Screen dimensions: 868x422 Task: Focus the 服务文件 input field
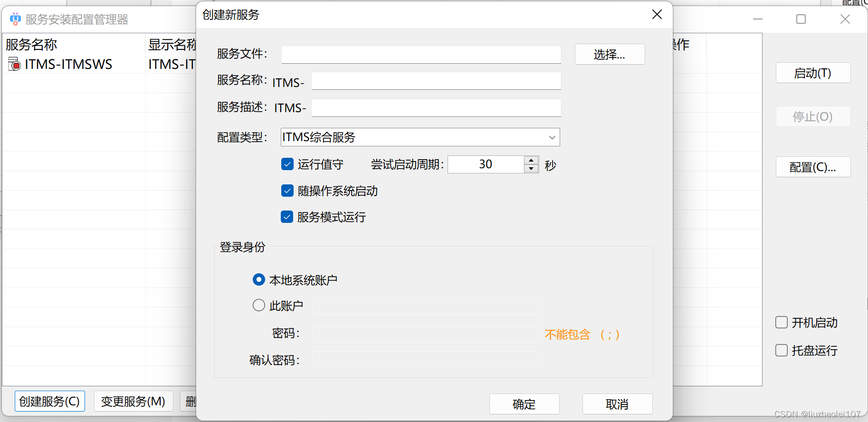pyautogui.click(x=421, y=54)
